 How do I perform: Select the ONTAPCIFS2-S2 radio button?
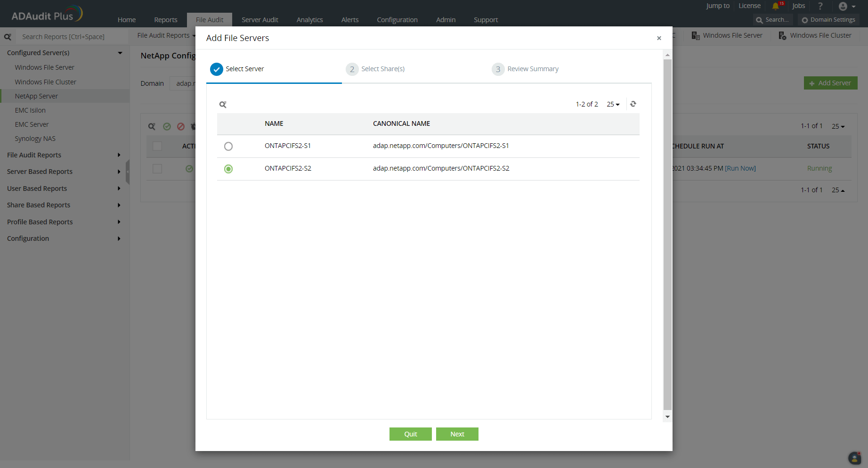pos(228,169)
